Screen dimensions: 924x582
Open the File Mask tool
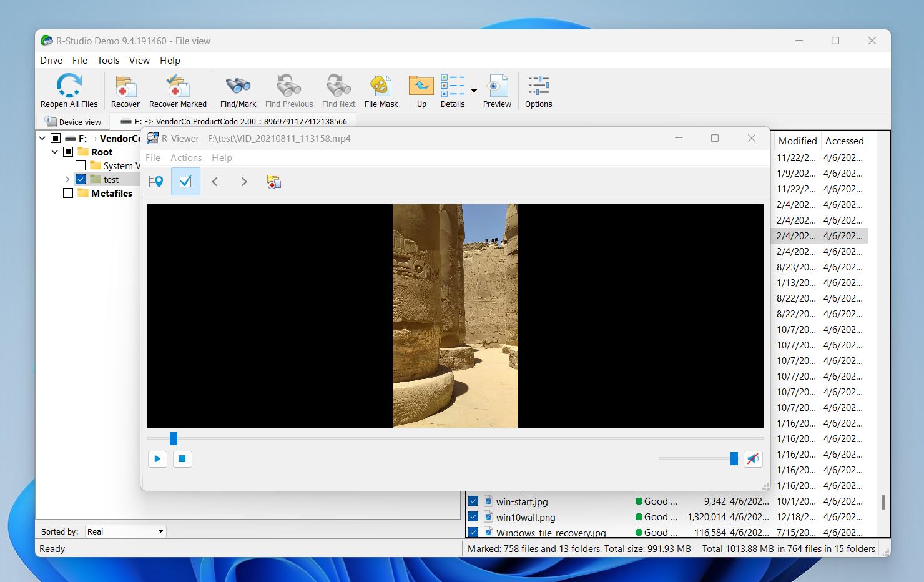click(x=381, y=91)
